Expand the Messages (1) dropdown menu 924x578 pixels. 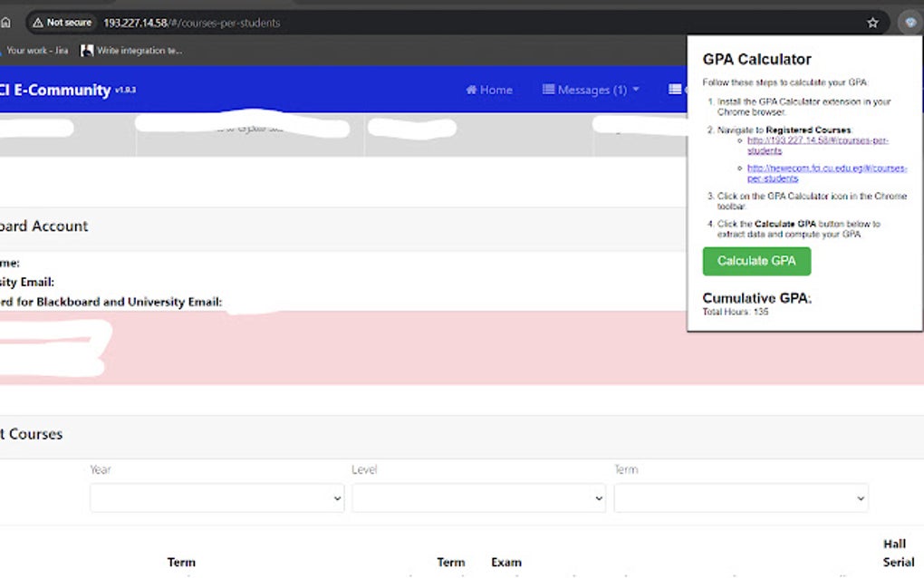coord(638,90)
